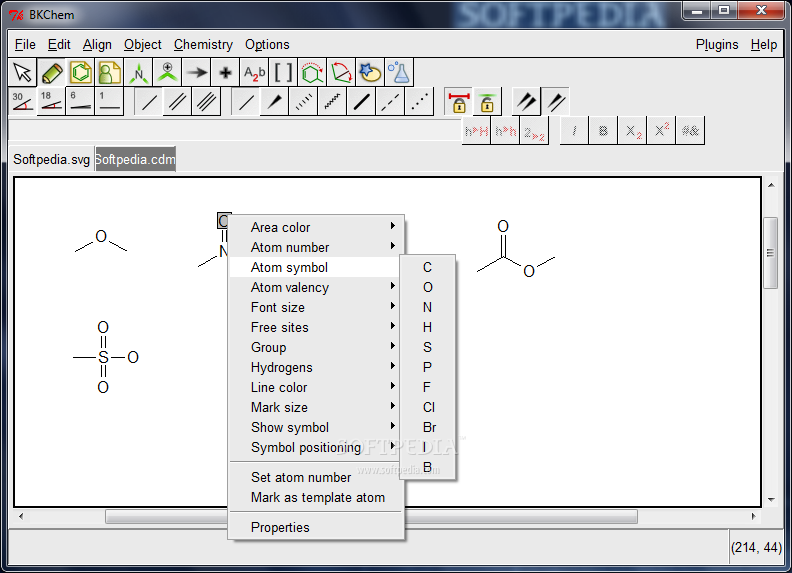Viewport: 792px width, 573px height.
Task: Choose normal line bond type
Action: (x=245, y=102)
